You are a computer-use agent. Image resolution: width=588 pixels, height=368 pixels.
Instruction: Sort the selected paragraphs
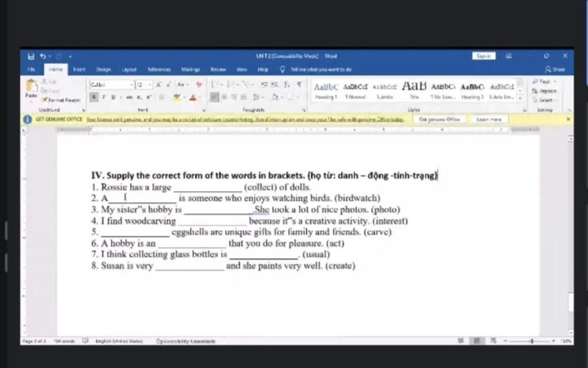click(287, 85)
